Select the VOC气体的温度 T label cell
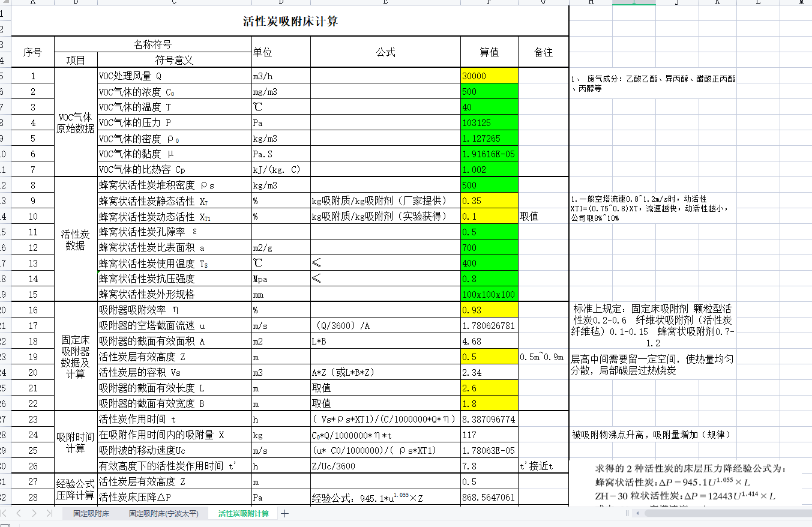Viewport: 812px width, 527px height. pos(175,107)
